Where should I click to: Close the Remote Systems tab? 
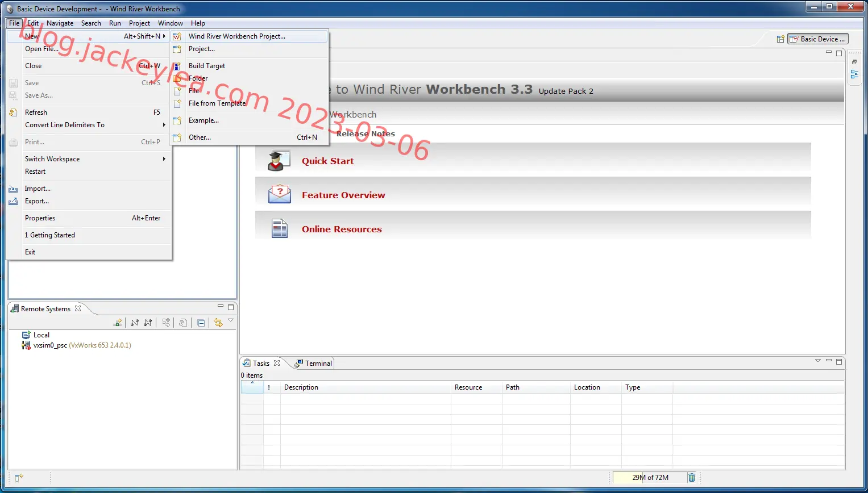(x=78, y=308)
